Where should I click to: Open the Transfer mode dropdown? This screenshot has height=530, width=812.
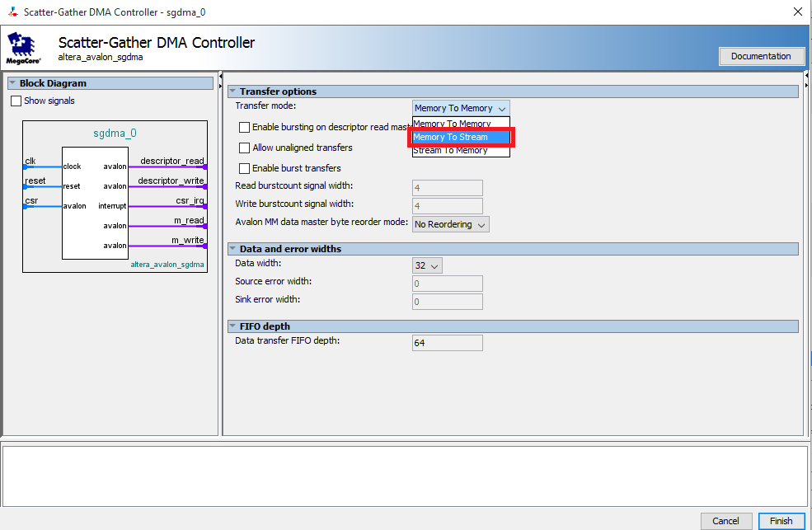click(461, 108)
